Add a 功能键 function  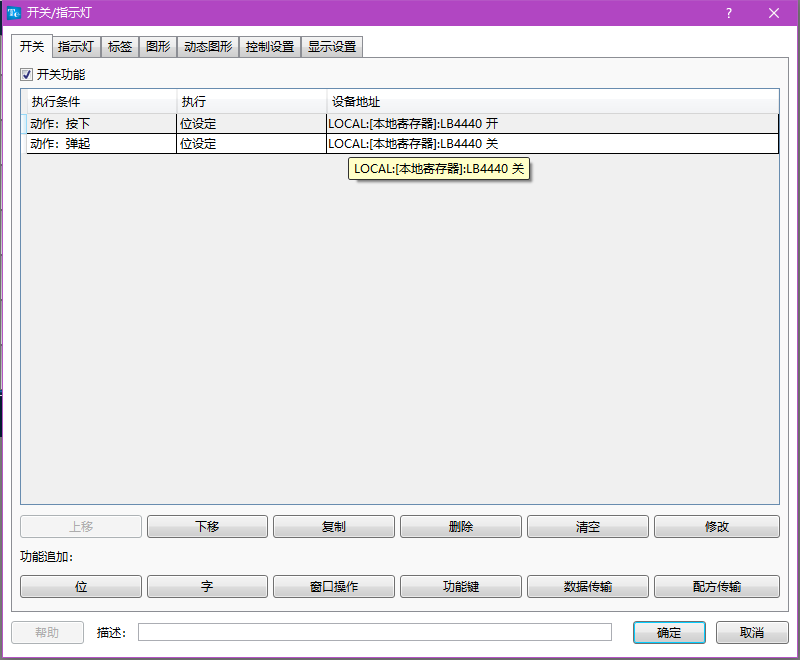(x=461, y=587)
